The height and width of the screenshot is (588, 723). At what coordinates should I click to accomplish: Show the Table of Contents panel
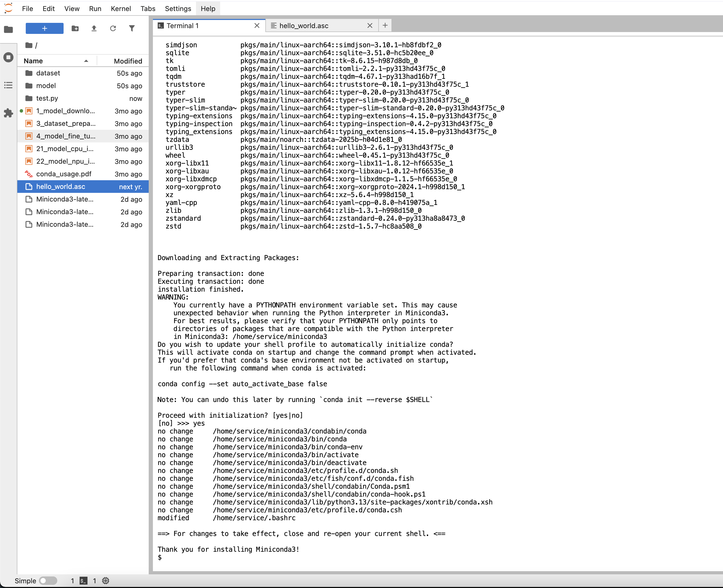8,85
